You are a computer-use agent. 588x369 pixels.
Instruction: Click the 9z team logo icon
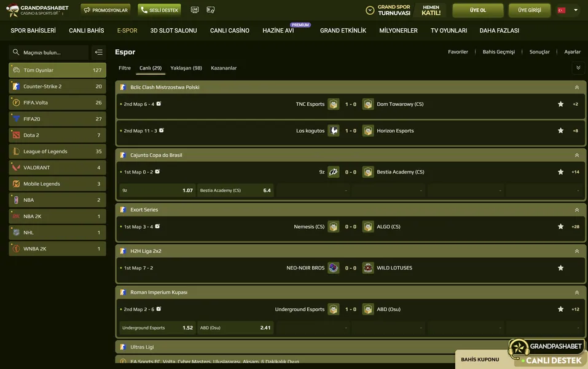tap(333, 172)
